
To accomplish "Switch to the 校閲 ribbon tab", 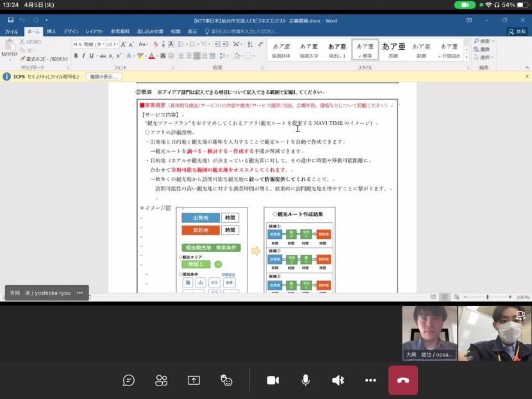I will coord(176,31).
